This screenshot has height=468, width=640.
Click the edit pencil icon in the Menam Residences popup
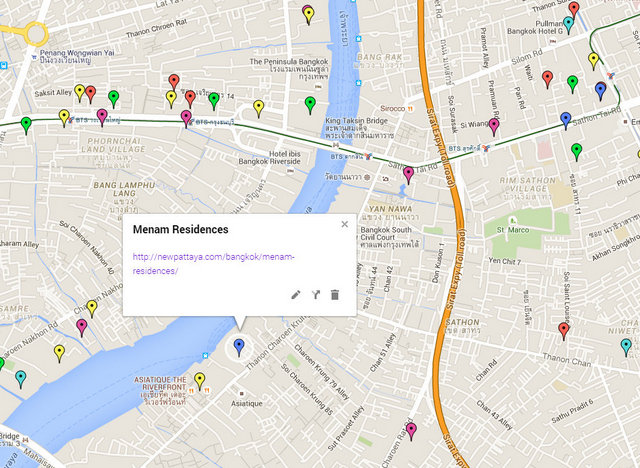pos(296,295)
